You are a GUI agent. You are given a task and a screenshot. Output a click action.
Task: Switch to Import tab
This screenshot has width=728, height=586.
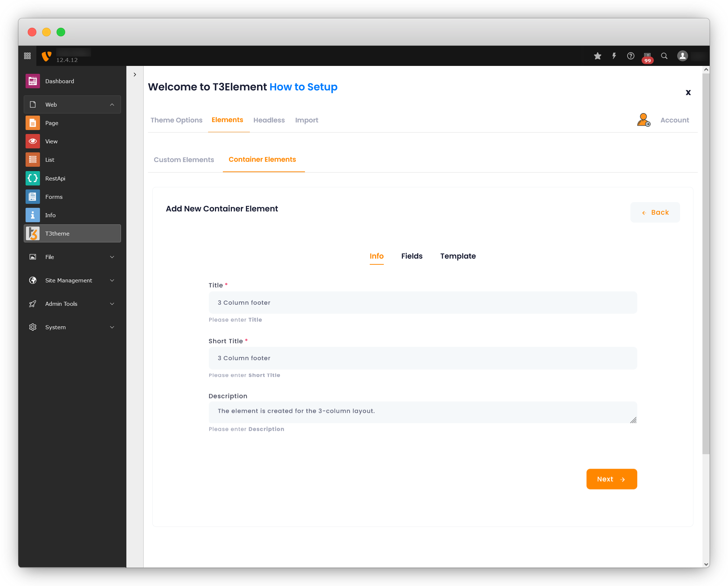click(306, 120)
